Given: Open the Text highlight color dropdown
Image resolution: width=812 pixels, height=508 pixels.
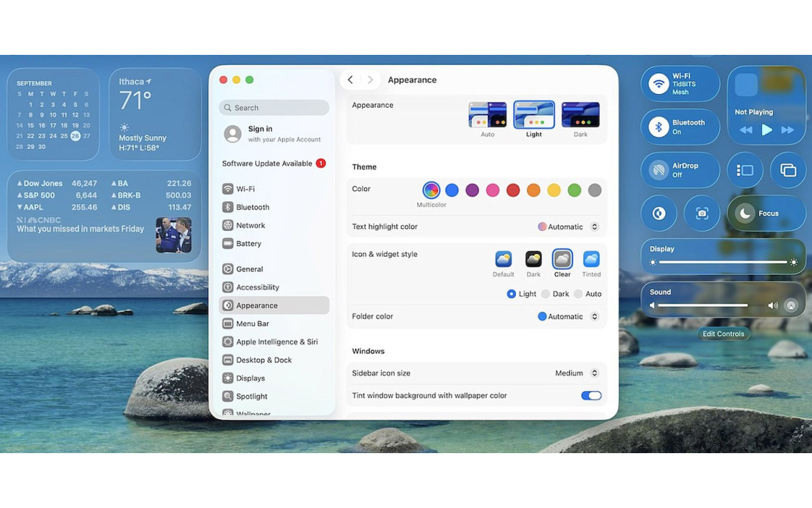Looking at the screenshot, I should tap(568, 226).
